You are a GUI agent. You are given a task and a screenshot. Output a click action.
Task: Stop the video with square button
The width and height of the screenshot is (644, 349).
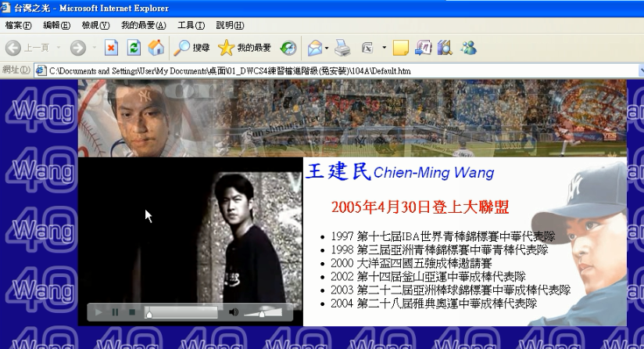point(132,312)
